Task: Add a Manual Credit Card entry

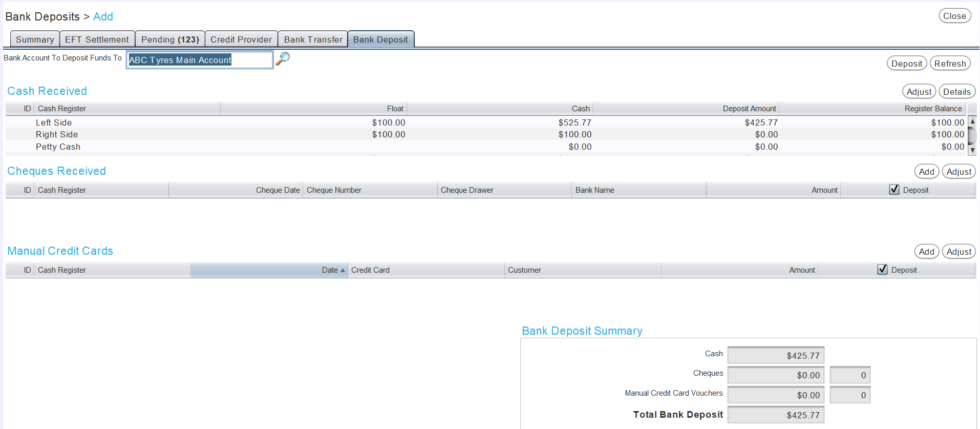Action: (x=927, y=252)
